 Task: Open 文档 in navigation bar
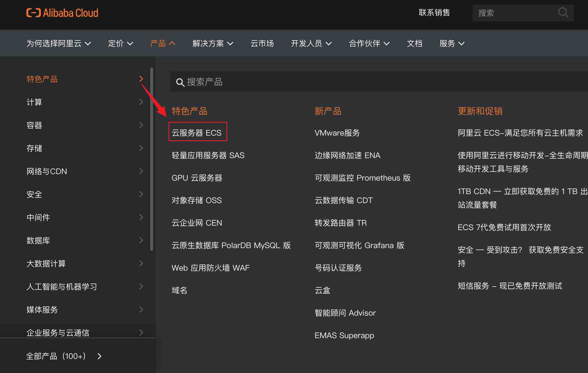coord(415,43)
